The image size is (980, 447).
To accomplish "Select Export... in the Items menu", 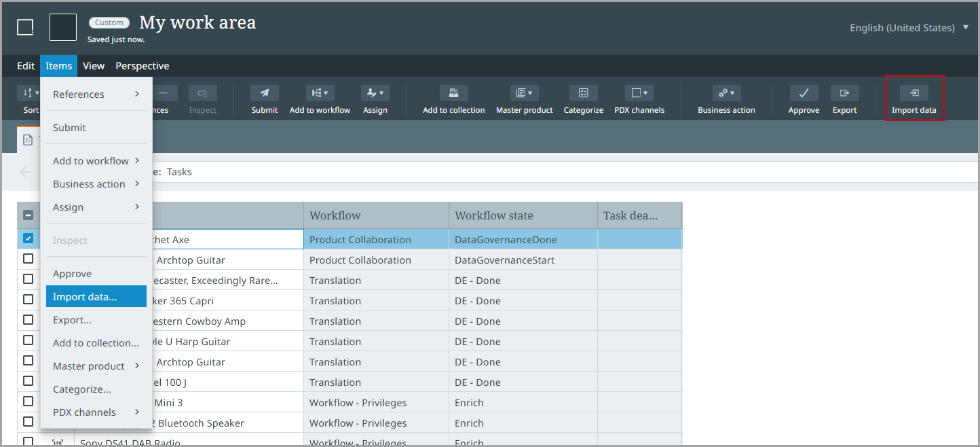I will pos(72,320).
